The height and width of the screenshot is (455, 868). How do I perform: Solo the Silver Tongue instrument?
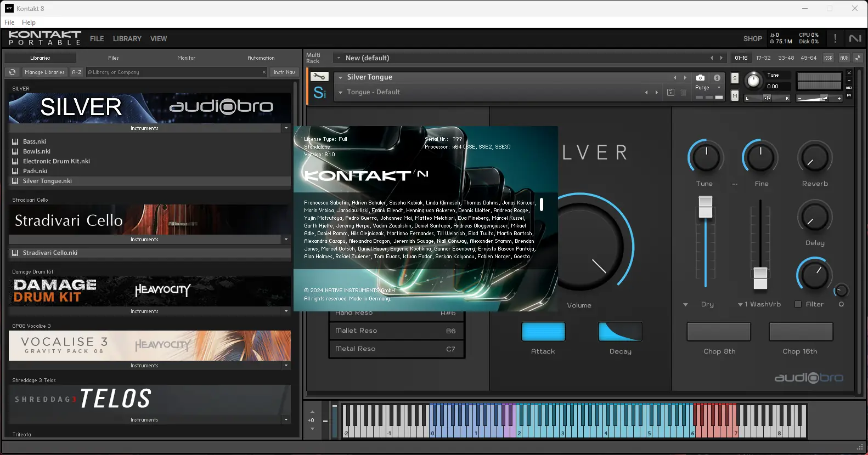[x=735, y=78]
